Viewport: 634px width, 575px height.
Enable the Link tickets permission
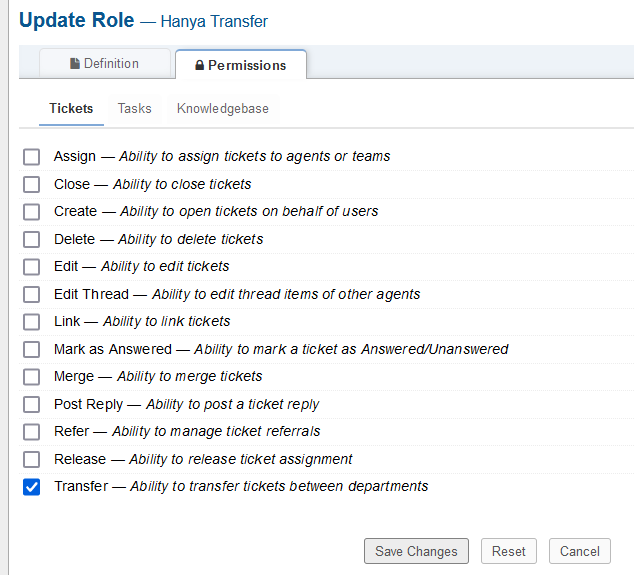[x=32, y=322]
